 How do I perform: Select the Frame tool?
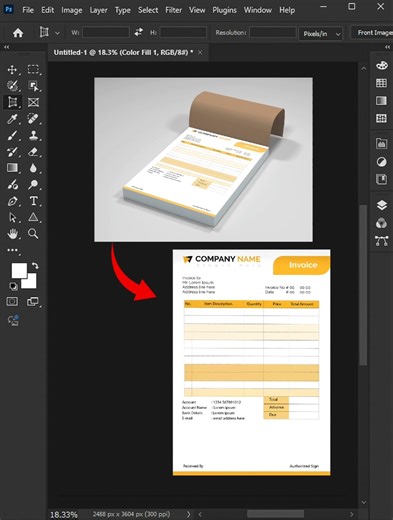tap(33, 102)
